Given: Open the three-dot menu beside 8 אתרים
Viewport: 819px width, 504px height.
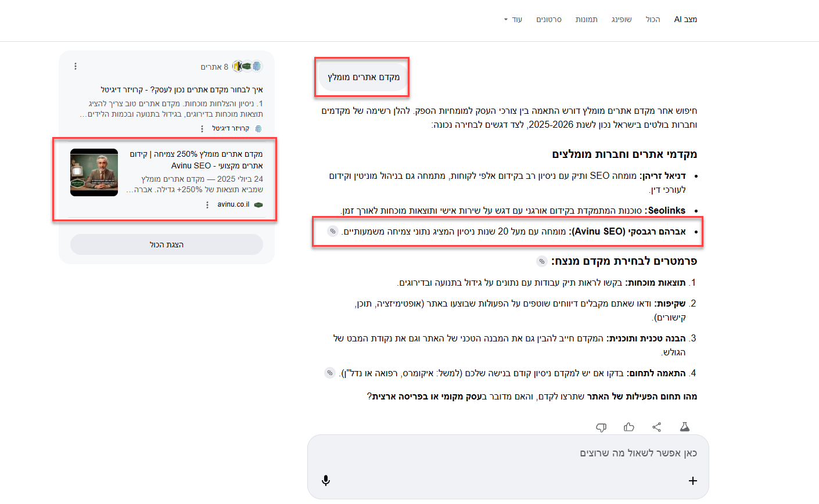Looking at the screenshot, I should click(76, 67).
